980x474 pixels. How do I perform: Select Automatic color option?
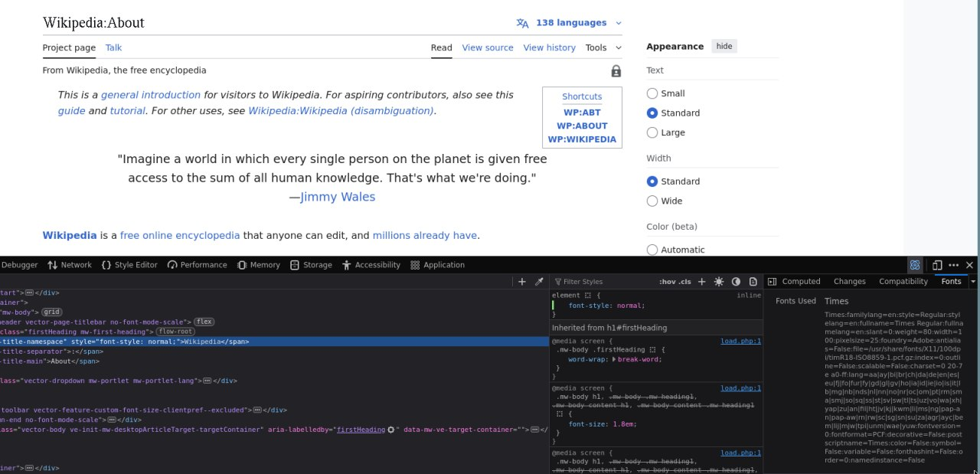(x=652, y=250)
